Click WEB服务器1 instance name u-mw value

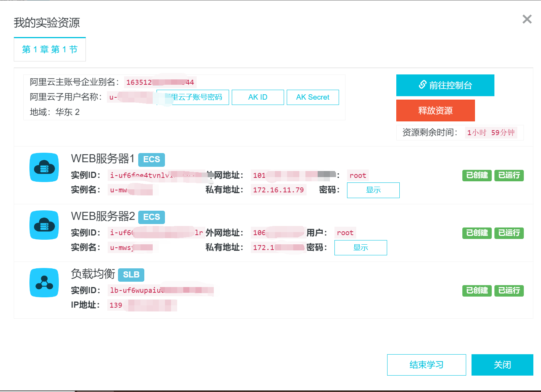(130, 190)
